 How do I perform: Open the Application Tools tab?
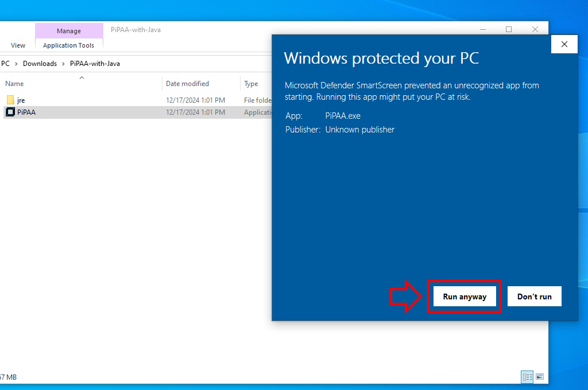click(x=69, y=45)
